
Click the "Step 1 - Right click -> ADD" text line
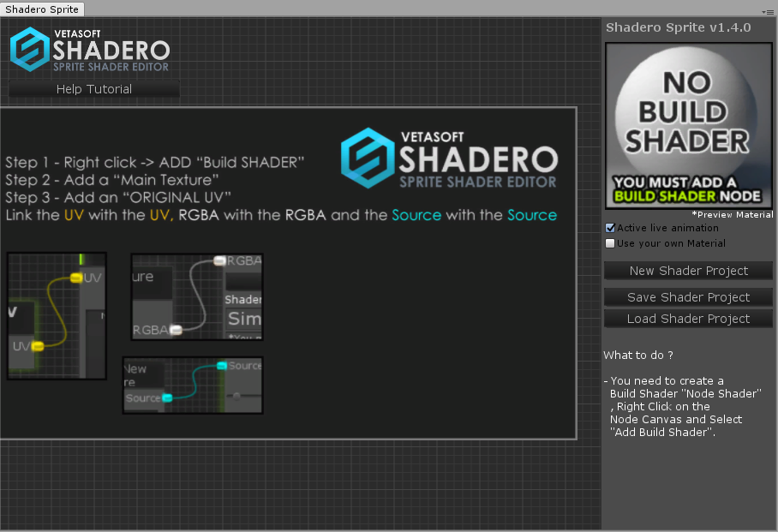[x=155, y=162]
